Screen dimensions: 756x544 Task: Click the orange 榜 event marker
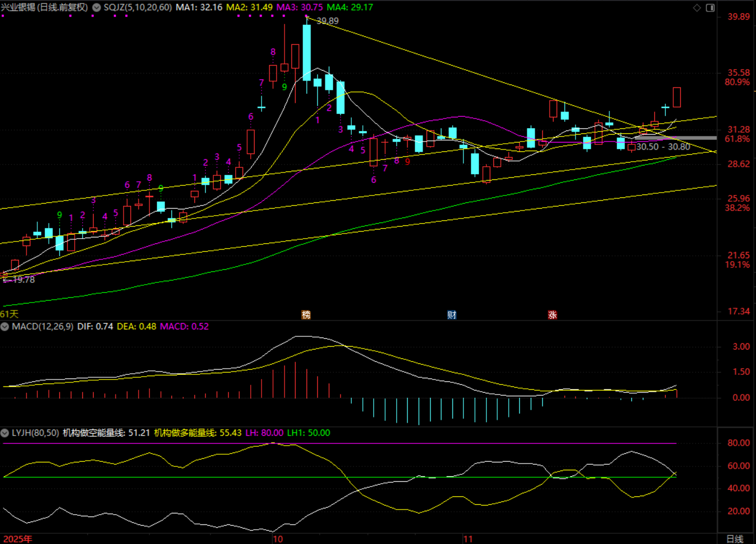point(306,315)
